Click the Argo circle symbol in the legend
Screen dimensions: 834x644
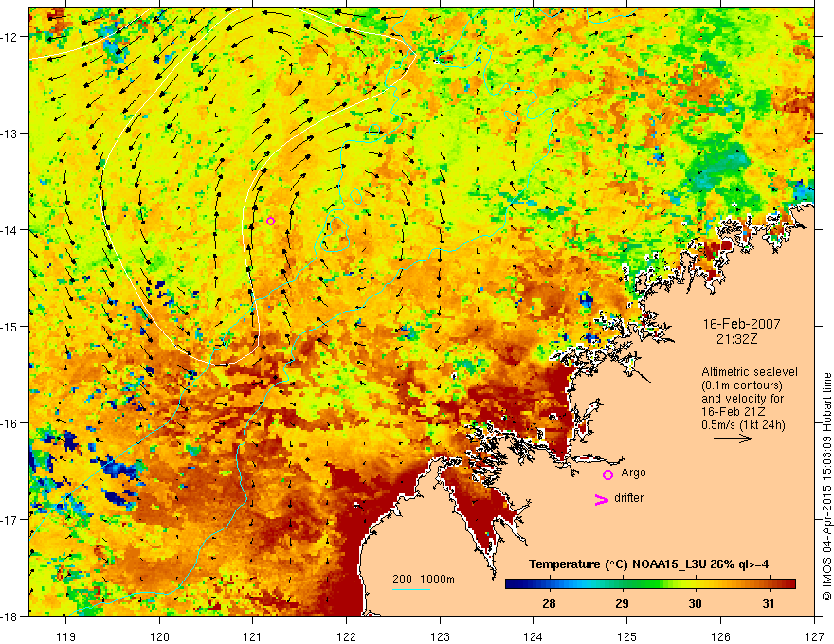[607, 475]
